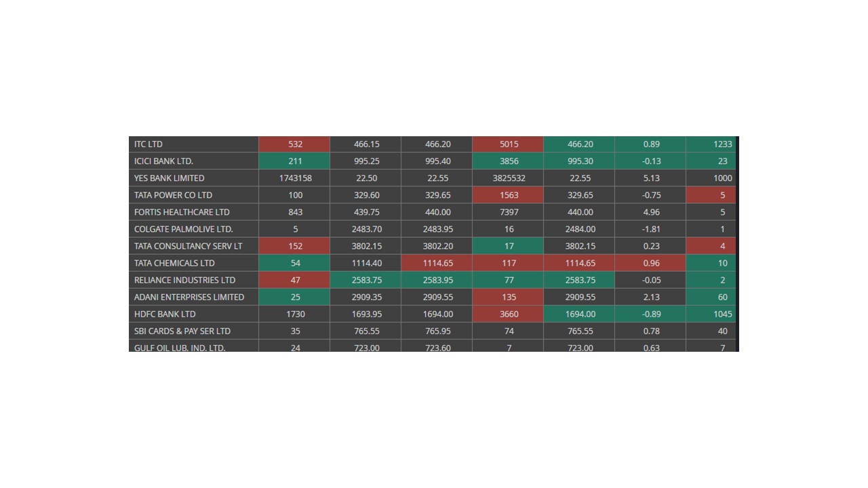Click red bid quantity 532 for ITC
868x488 pixels.
click(x=294, y=144)
